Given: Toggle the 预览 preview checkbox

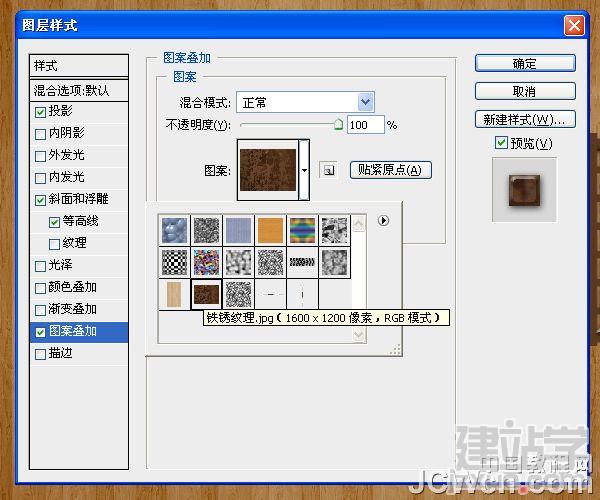Looking at the screenshot, I should click(501, 143).
